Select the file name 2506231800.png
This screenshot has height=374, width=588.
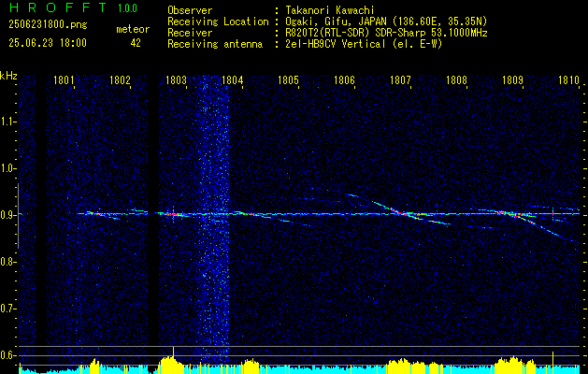click(48, 25)
